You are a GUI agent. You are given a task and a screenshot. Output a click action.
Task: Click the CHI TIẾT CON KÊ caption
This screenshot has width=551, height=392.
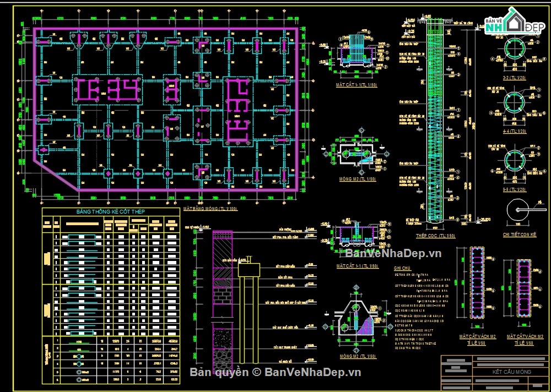point(520,235)
